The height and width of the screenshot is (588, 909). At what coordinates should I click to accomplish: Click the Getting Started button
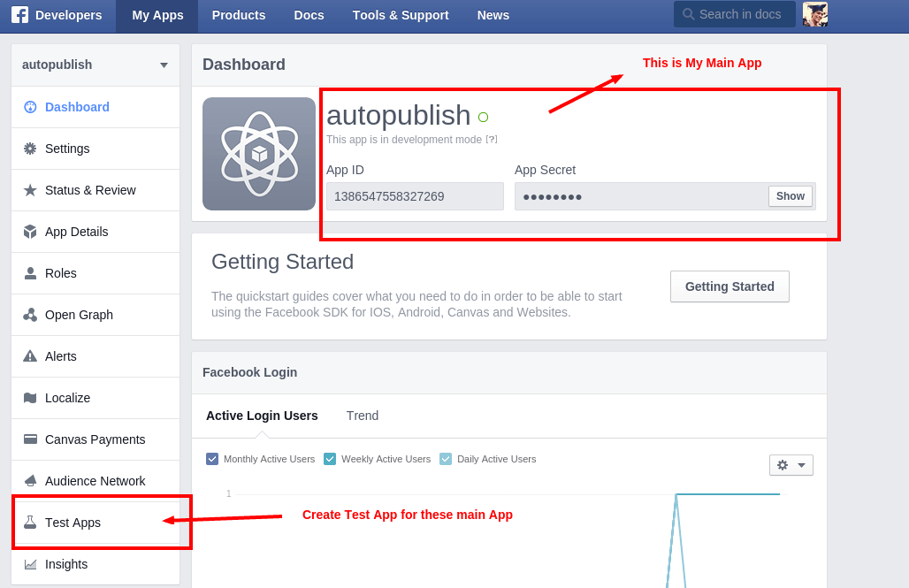coord(729,286)
